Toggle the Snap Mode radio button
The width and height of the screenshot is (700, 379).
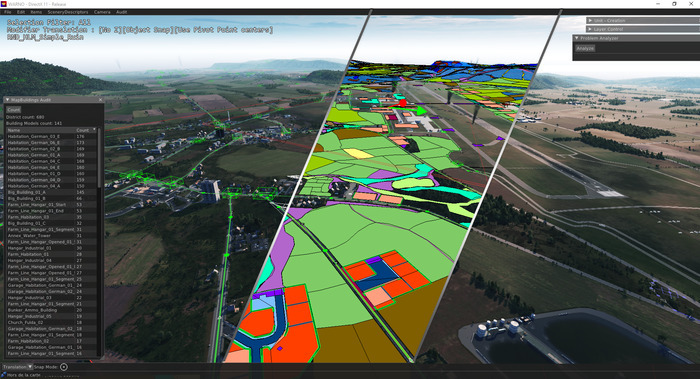click(x=64, y=367)
